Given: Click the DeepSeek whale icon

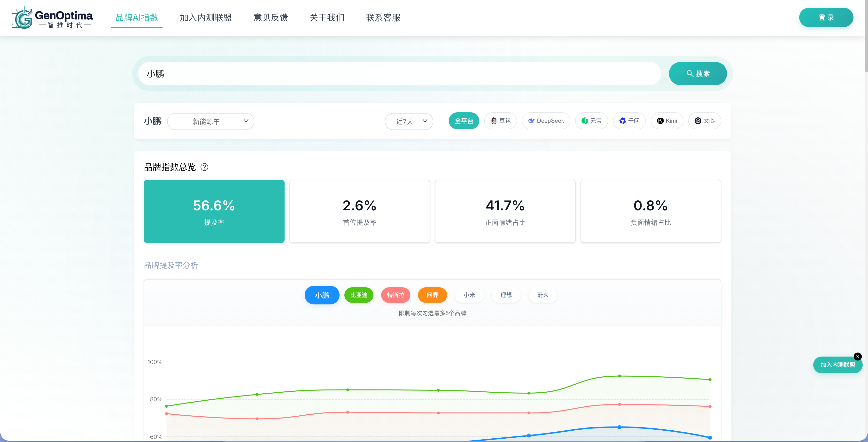Looking at the screenshot, I should [531, 121].
